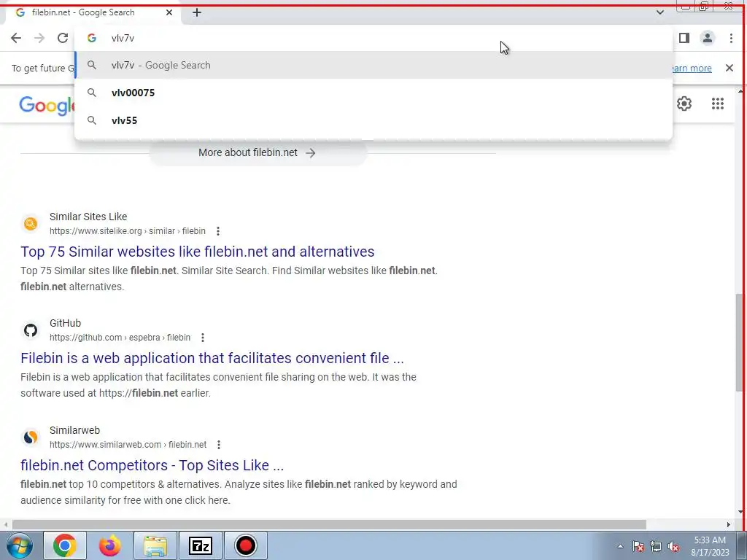Click the sitelike.org URL text
This screenshot has height=560, width=747.
127,231
